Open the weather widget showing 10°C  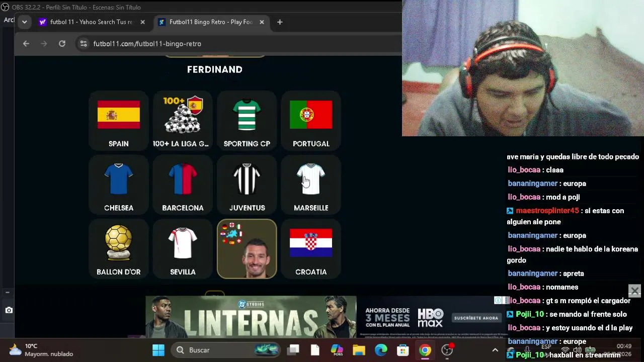click(x=41, y=350)
